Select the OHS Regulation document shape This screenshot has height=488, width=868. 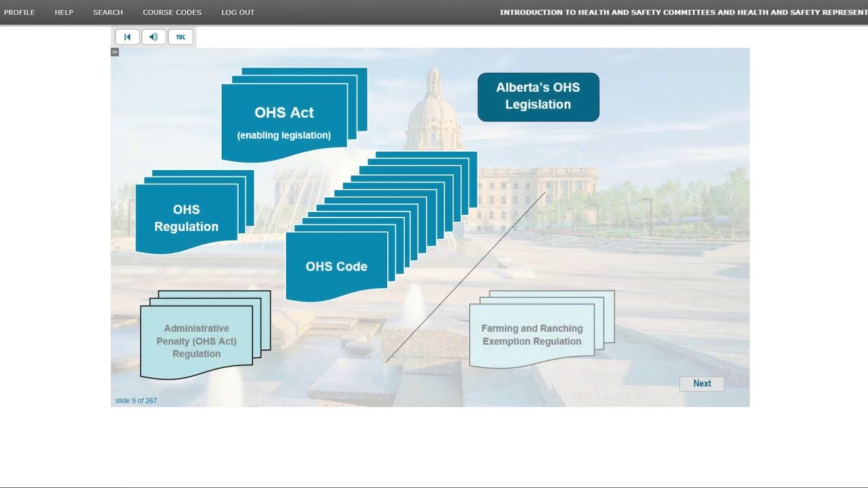[186, 218]
